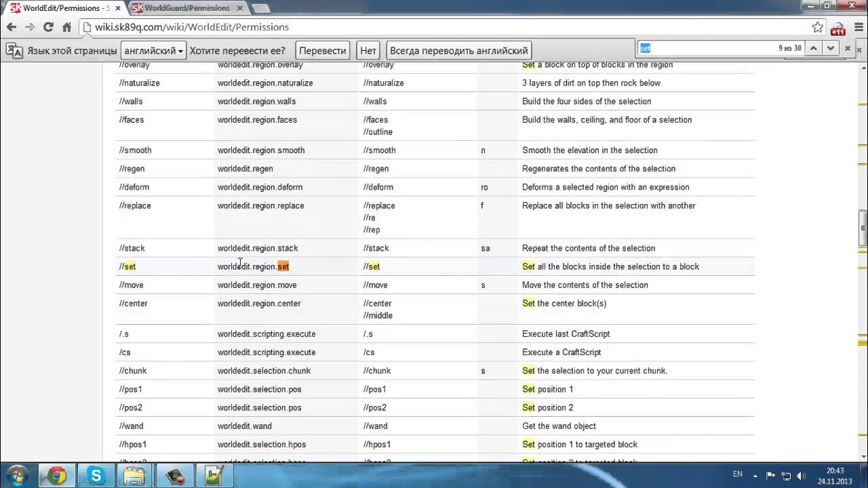Click Всегда переводить английский button
868x488 pixels.
click(459, 51)
